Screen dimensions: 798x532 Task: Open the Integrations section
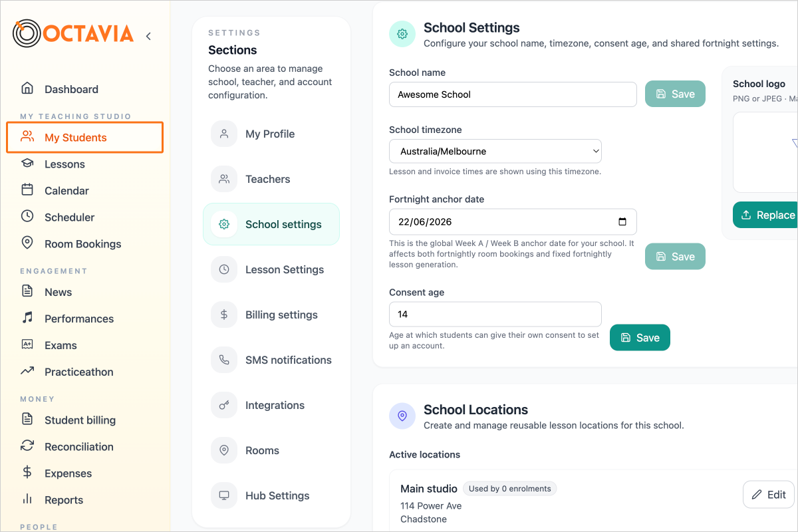point(271,405)
